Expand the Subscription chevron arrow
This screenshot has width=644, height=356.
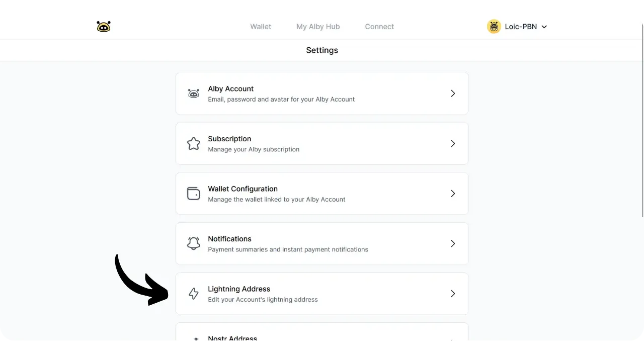point(453,144)
